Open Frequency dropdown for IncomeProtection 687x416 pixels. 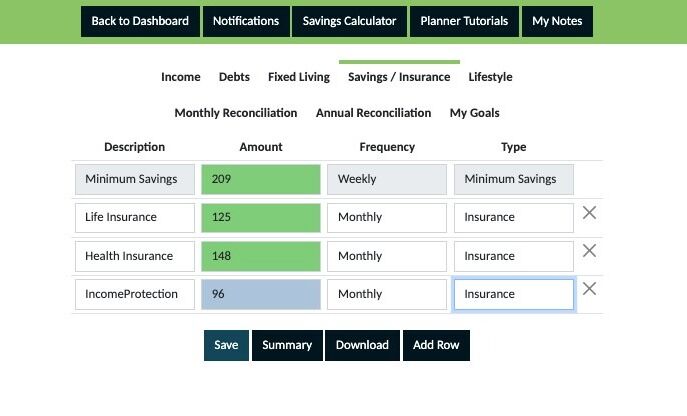[x=387, y=295]
